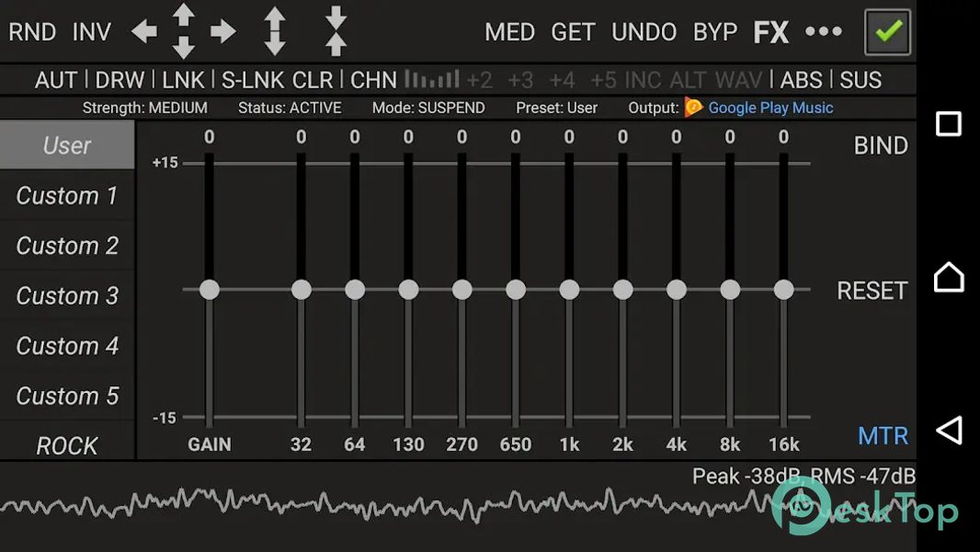Shift bands left with left arrow icon
980x552 pixels.
point(144,31)
